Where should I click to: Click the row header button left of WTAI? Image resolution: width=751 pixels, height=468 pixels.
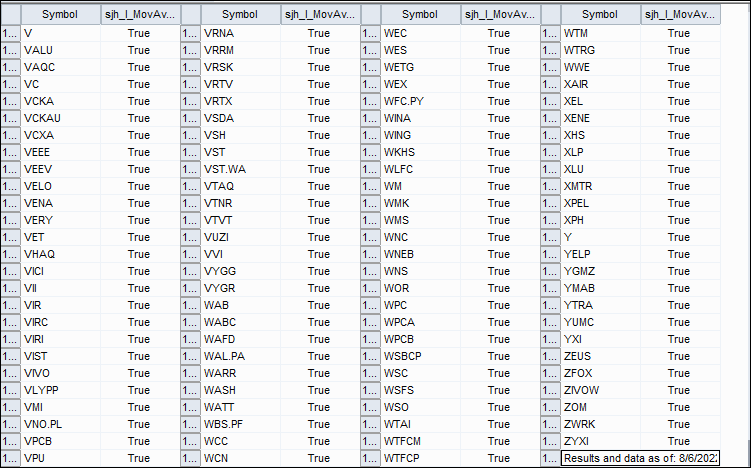(x=371, y=424)
